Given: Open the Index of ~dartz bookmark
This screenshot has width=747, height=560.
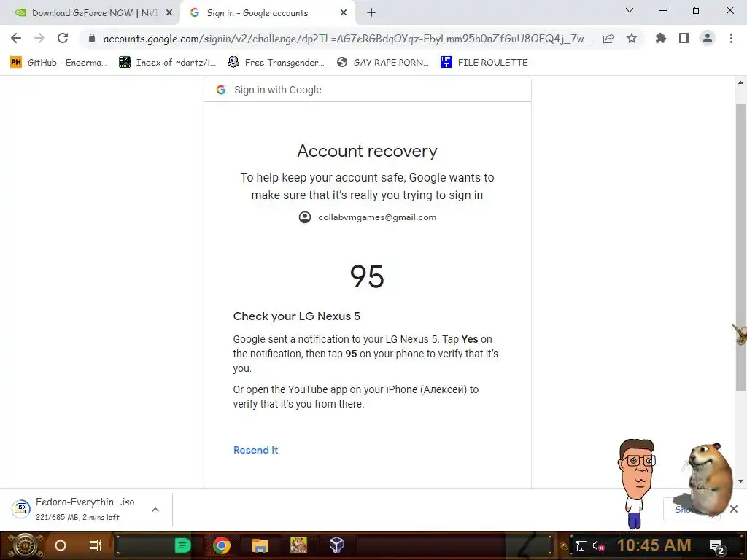Looking at the screenshot, I should click(167, 63).
